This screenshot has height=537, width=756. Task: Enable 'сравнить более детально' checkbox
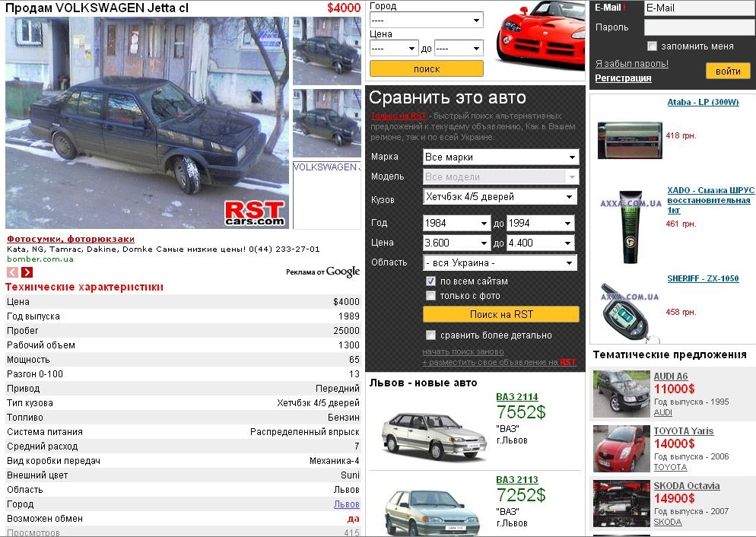(x=430, y=335)
